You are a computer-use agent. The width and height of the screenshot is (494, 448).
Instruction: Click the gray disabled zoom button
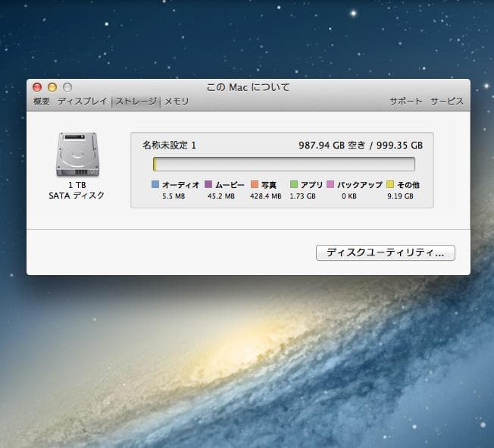tap(67, 87)
